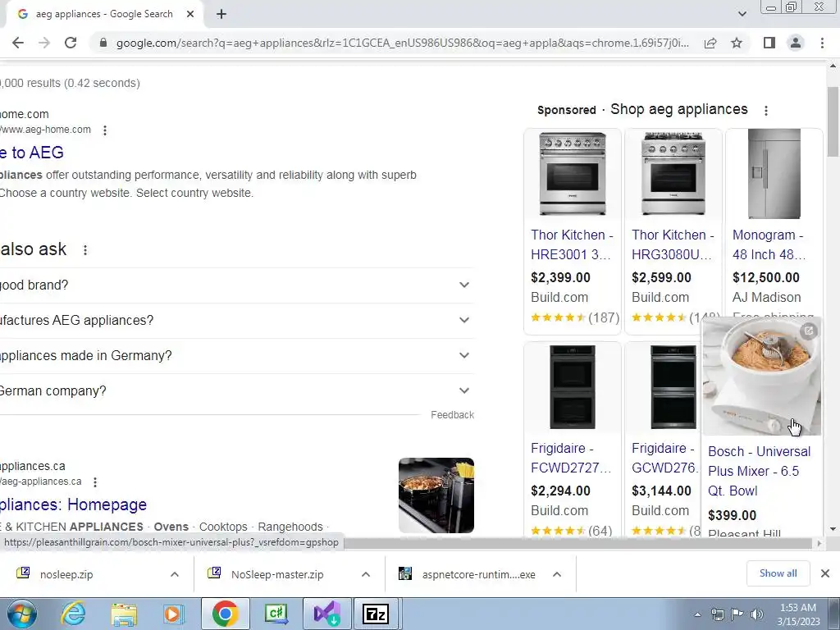Viewport: 840px width, 630px height.
Task: Open Chrome three-dot menu
Action: pyautogui.click(x=822, y=43)
